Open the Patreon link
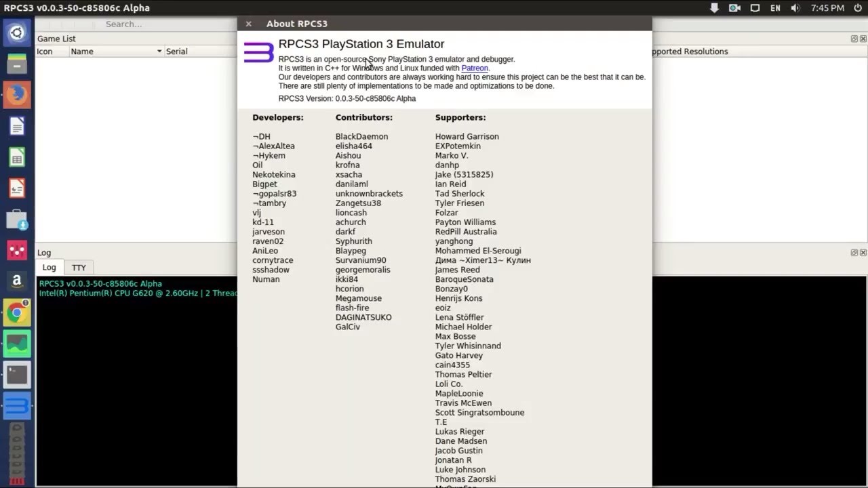868x488 pixels. [x=475, y=68]
